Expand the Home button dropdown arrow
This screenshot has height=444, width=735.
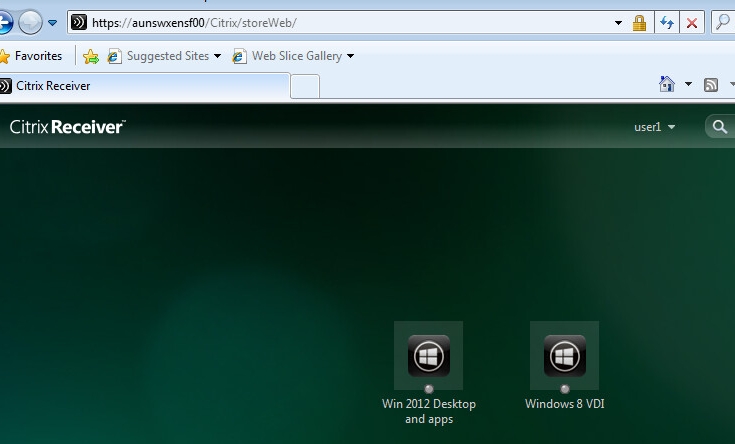click(x=688, y=84)
